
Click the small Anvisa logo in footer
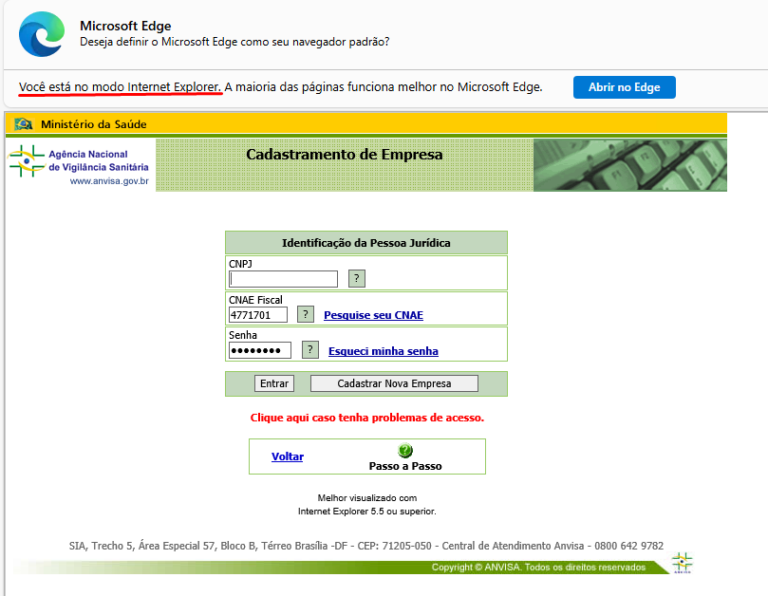[682, 562]
